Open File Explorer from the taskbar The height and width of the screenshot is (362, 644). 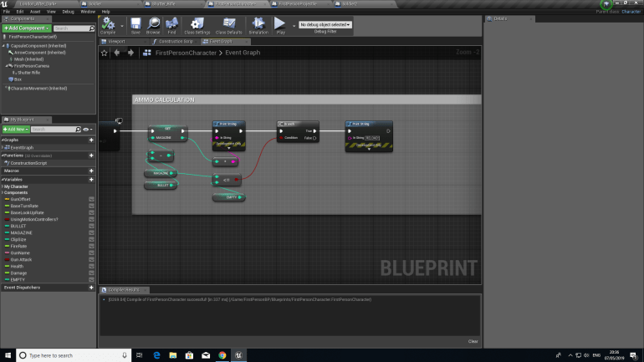click(173, 355)
